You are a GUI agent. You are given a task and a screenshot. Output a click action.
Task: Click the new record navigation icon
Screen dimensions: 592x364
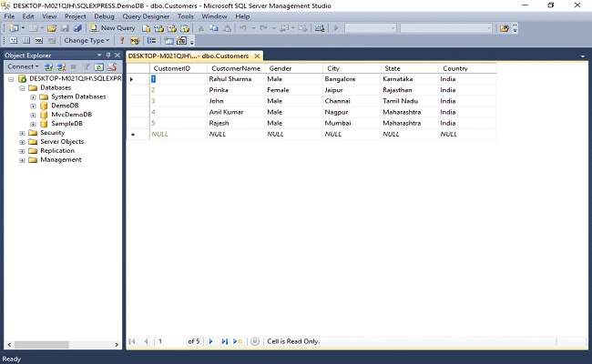pos(238,341)
